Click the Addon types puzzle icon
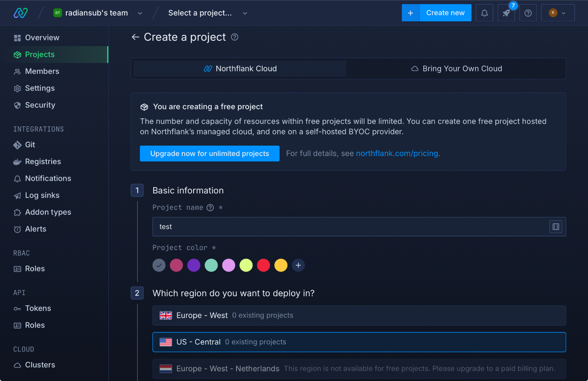The width and height of the screenshot is (588, 381). (17, 212)
